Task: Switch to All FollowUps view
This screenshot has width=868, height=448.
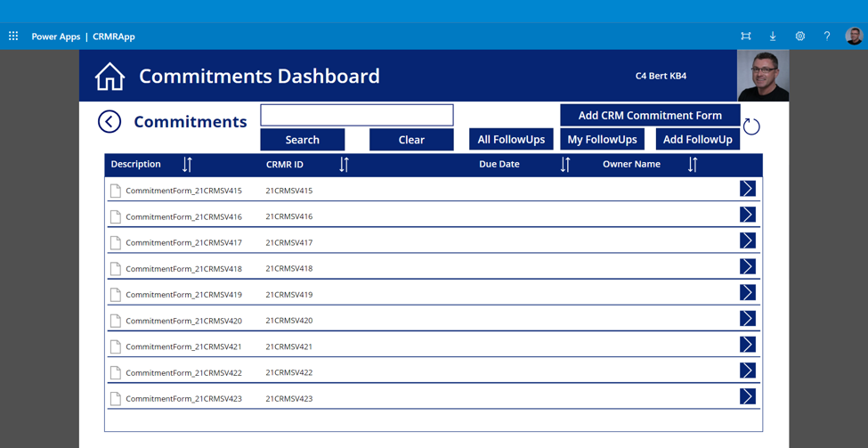Action: point(511,140)
